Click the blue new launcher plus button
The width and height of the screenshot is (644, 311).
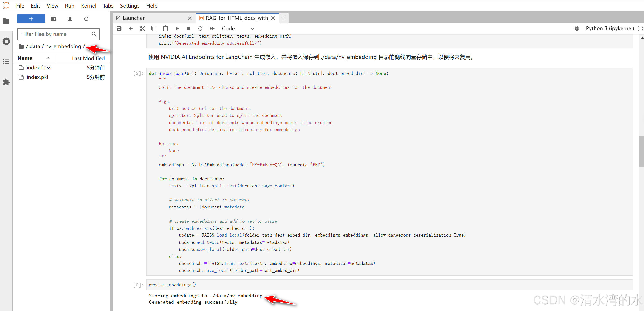[31, 19]
